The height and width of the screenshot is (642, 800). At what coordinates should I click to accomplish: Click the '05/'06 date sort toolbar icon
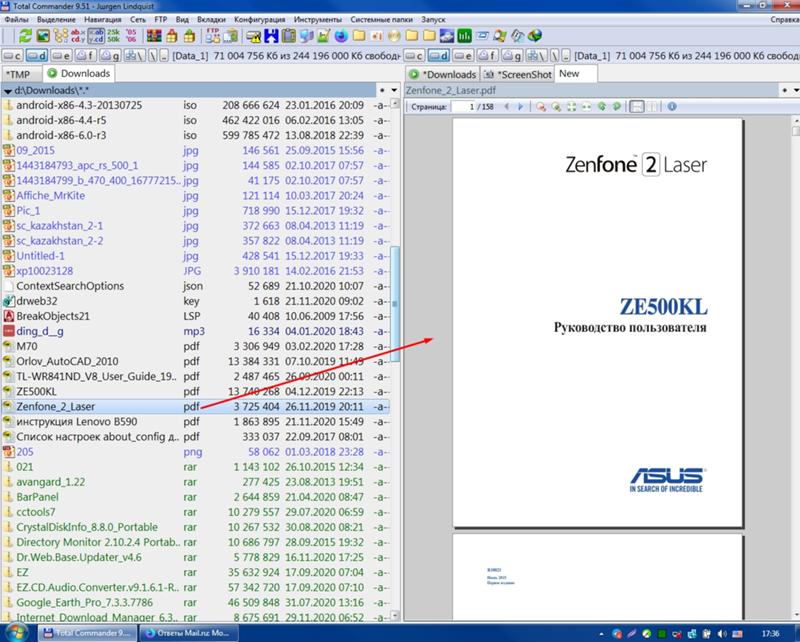pyautogui.click(x=131, y=36)
